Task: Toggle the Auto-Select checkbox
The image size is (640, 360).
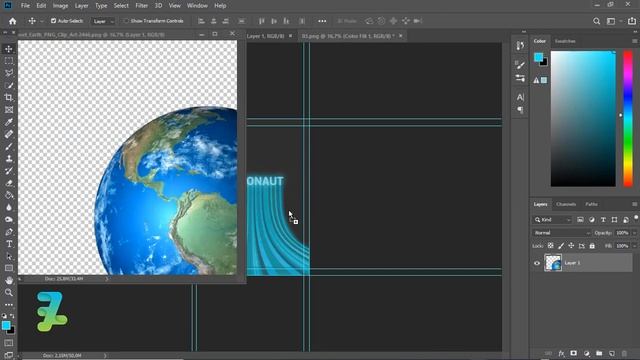Action: [53, 21]
